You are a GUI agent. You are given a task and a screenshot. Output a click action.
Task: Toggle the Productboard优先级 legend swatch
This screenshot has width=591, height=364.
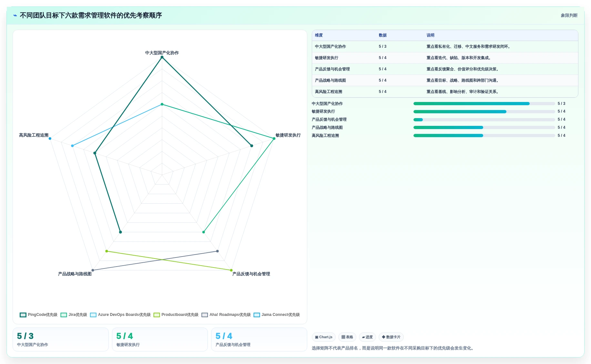(157, 315)
